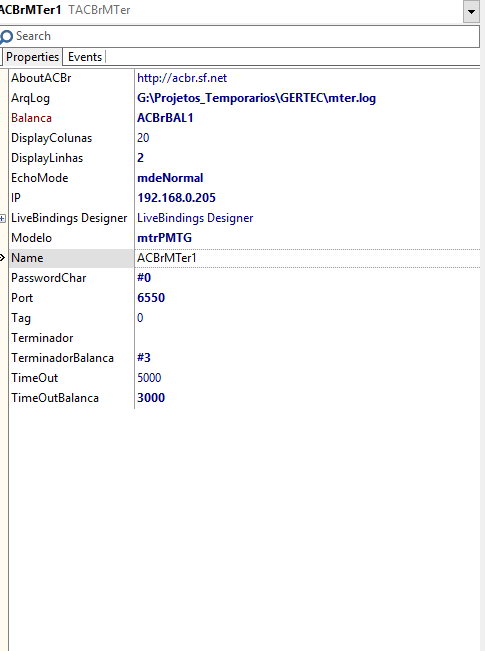Click the search magnifier icon
Image resolution: width=485 pixels, height=651 pixels.
tap(7, 37)
